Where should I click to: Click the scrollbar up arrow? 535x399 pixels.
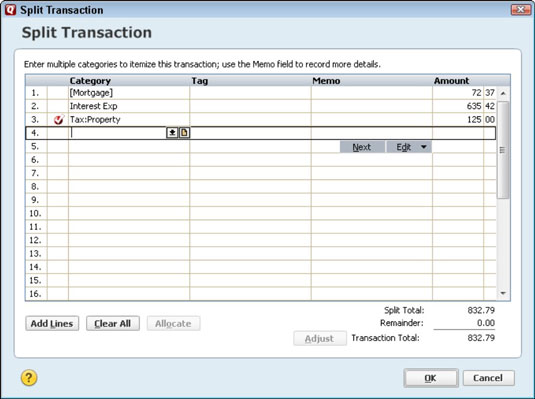click(x=503, y=93)
